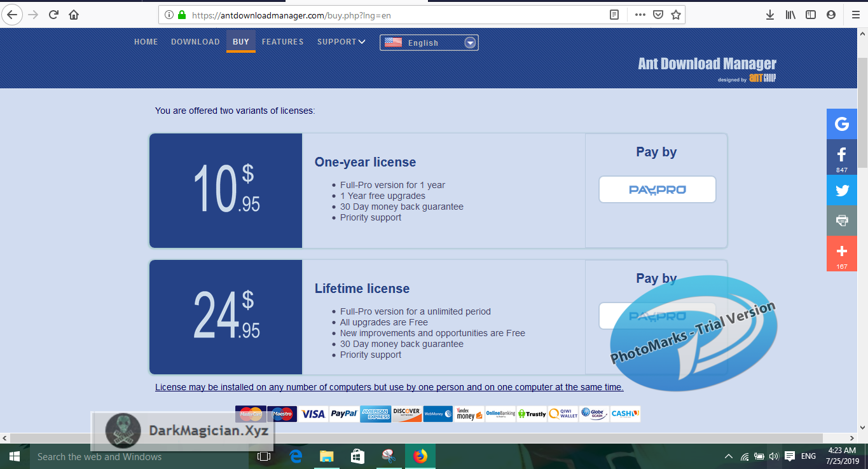This screenshot has height=469, width=868.
Task: Share the page on Facebook
Action: click(842, 157)
